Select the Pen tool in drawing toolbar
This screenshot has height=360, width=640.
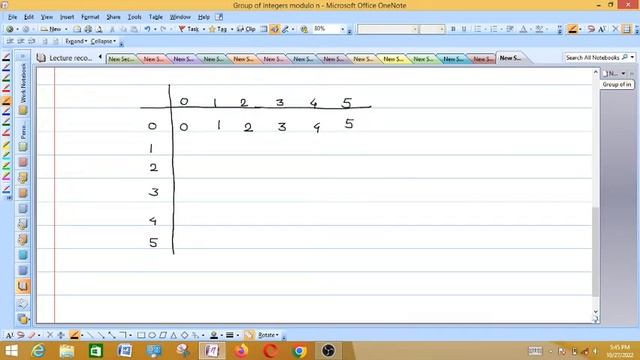coord(74,335)
